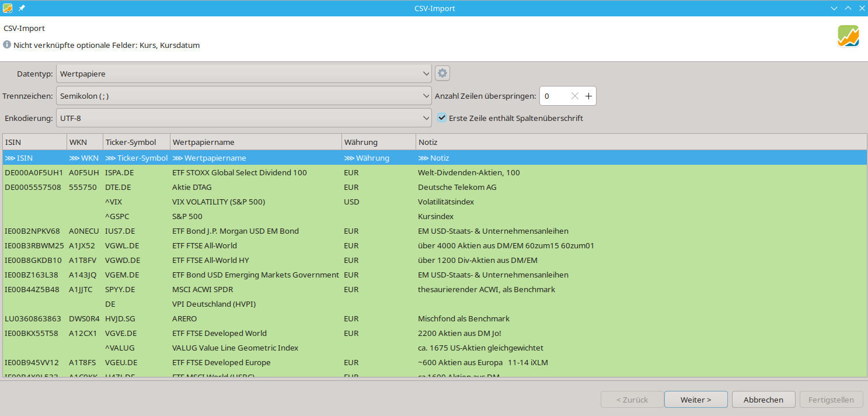Expand the Trennzeichen dropdown showing Semikolon
868x416 pixels.
[x=244, y=96]
